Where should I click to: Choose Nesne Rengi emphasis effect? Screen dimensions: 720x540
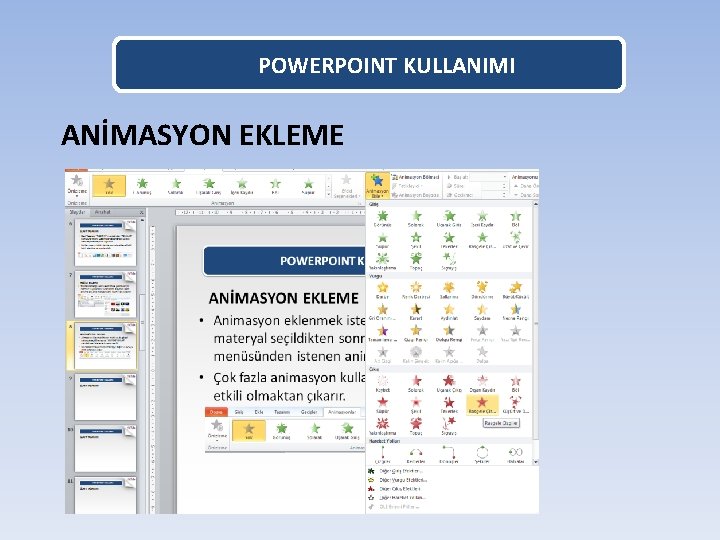click(x=515, y=312)
